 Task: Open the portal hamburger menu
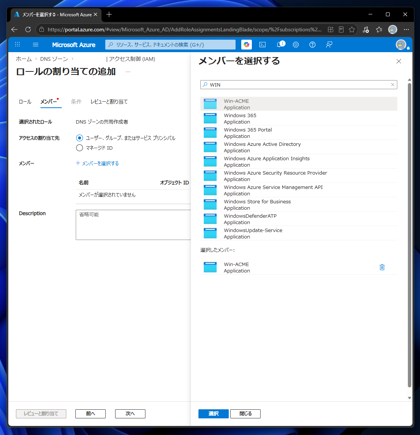(36, 45)
